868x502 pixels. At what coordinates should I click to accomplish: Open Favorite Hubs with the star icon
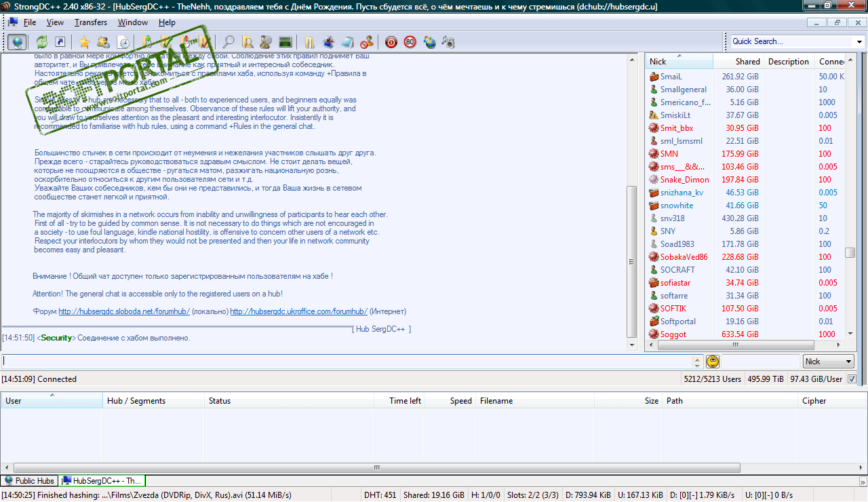tap(85, 42)
